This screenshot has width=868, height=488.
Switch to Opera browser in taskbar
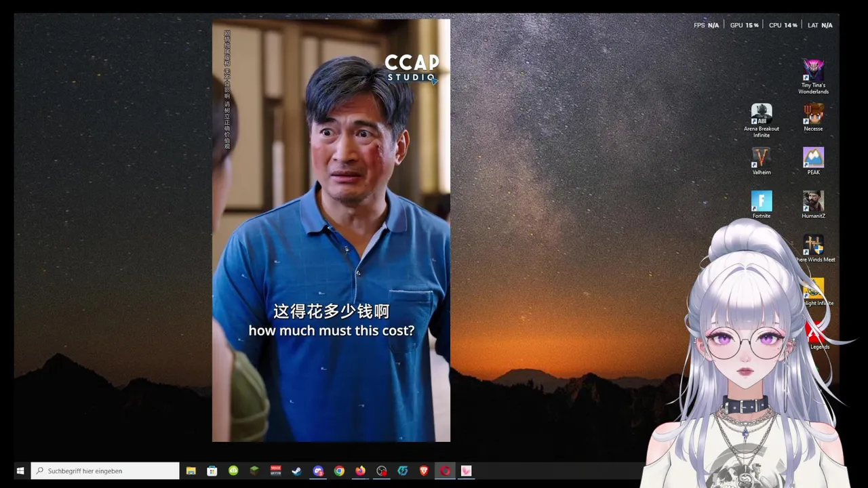coord(445,470)
